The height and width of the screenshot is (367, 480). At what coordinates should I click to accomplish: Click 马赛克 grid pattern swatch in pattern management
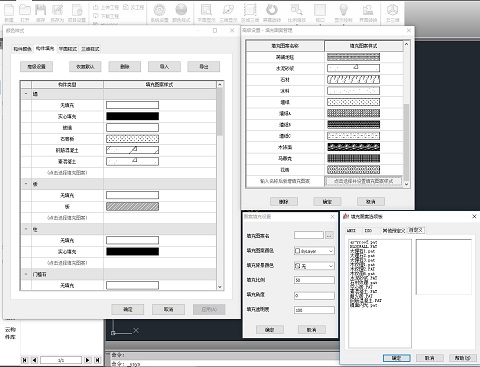(353, 158)
